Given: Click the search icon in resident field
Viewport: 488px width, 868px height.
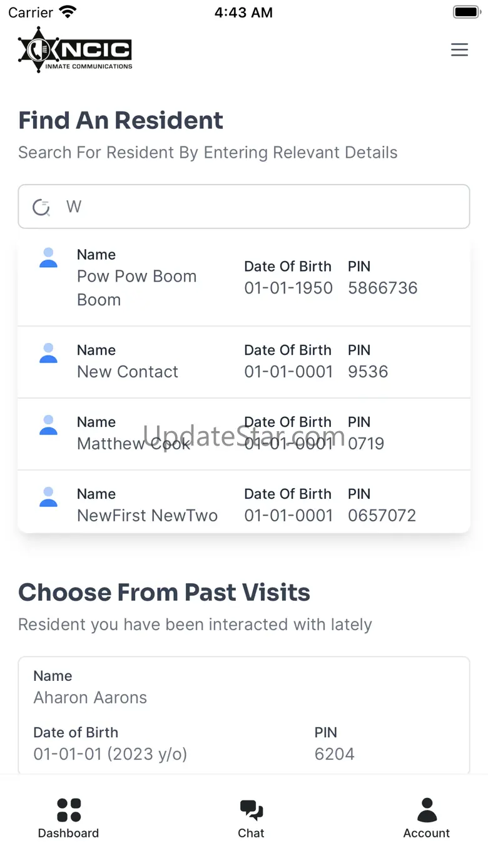Looking at the screenshot, I should (x=41, y=207).
